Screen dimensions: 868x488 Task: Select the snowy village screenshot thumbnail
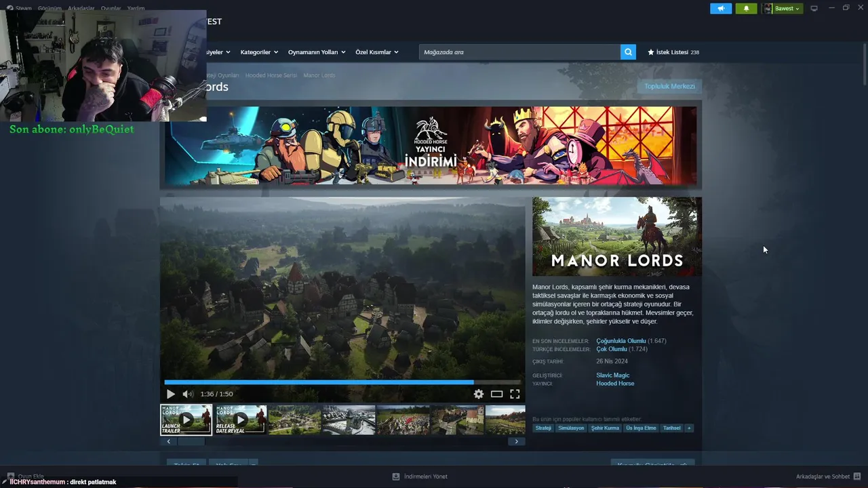click(x=349, y=420)
